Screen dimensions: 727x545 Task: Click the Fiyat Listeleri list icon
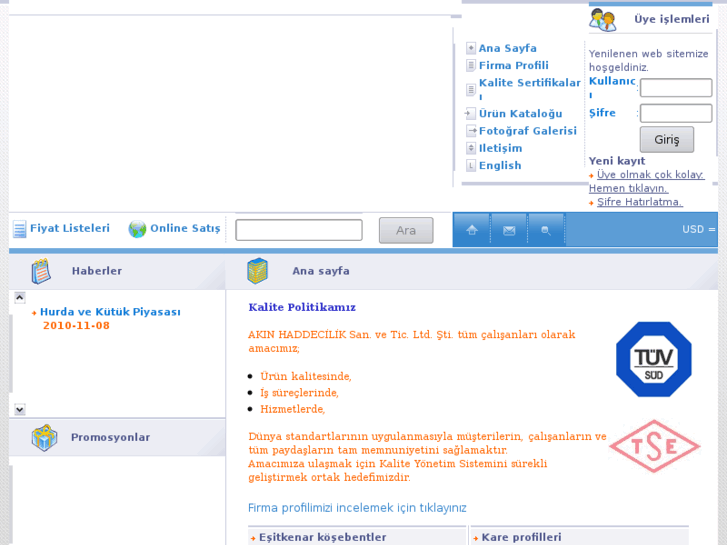click(x=19, y=229)
